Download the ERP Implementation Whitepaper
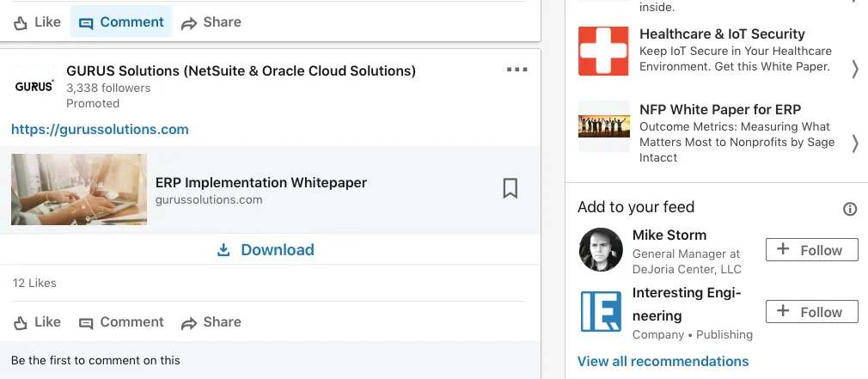The width and height of the screenshot is (868, 379). (266, 250)
